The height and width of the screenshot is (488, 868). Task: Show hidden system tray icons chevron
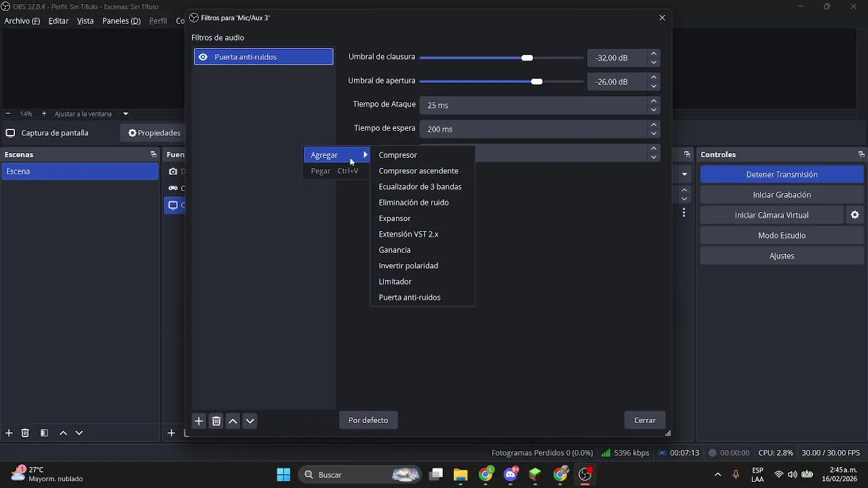click(x=718, y=474)
